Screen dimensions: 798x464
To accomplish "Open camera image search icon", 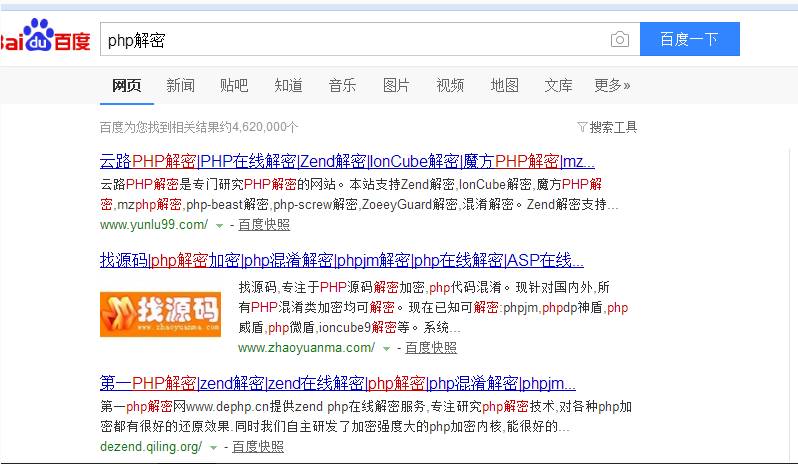I will 619,39.
